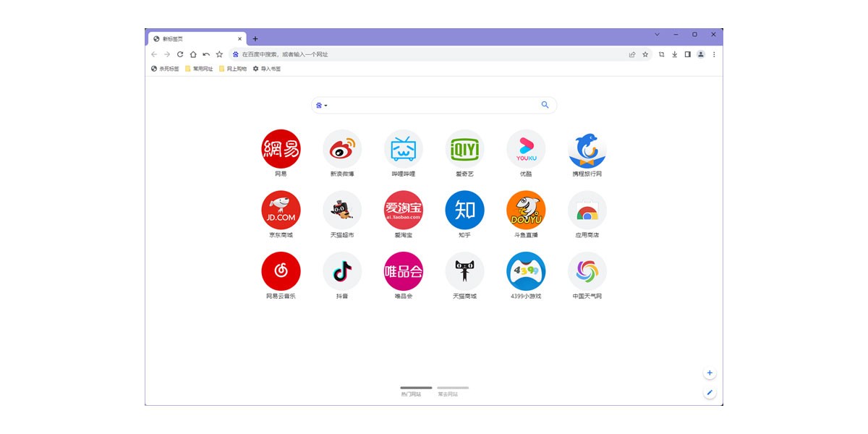The width and height of the screenshot is (868, 434).
Task: Bookmark this page with the address bar star
Action: click(x=645, y=54)
